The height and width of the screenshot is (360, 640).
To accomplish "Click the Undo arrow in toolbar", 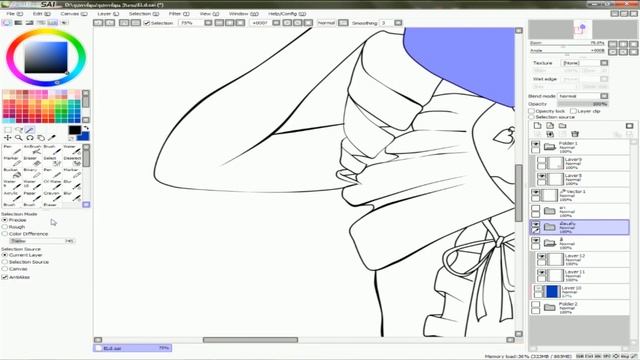I will tap(98, 23).
